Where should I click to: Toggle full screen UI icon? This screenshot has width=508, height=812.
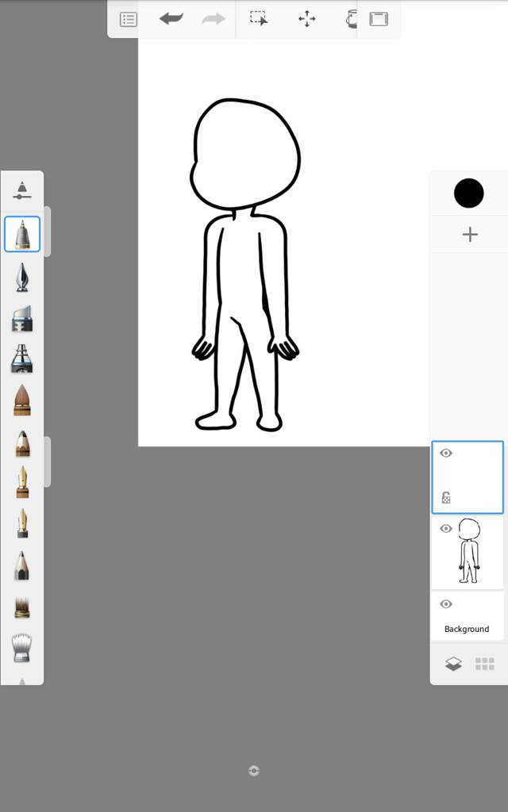point(379,19)
